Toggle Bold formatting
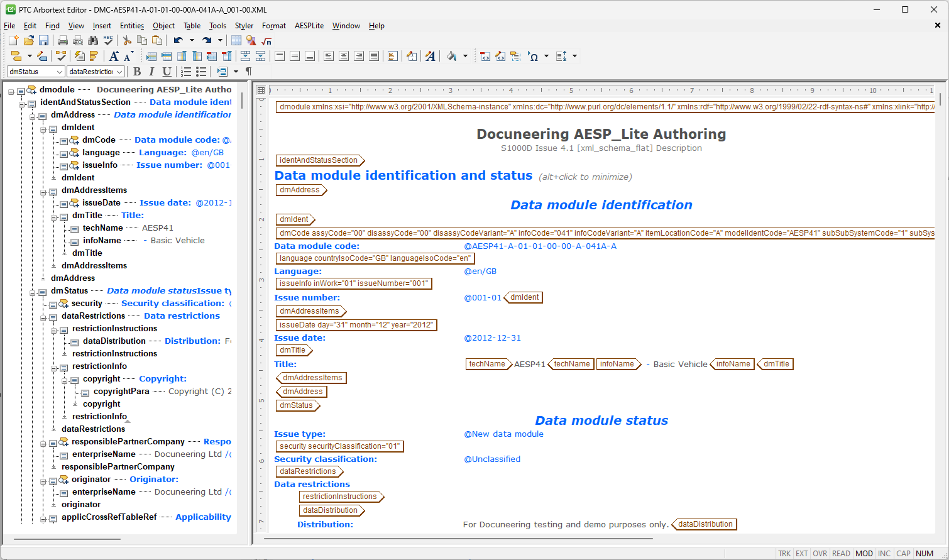 tap(137, 72)
